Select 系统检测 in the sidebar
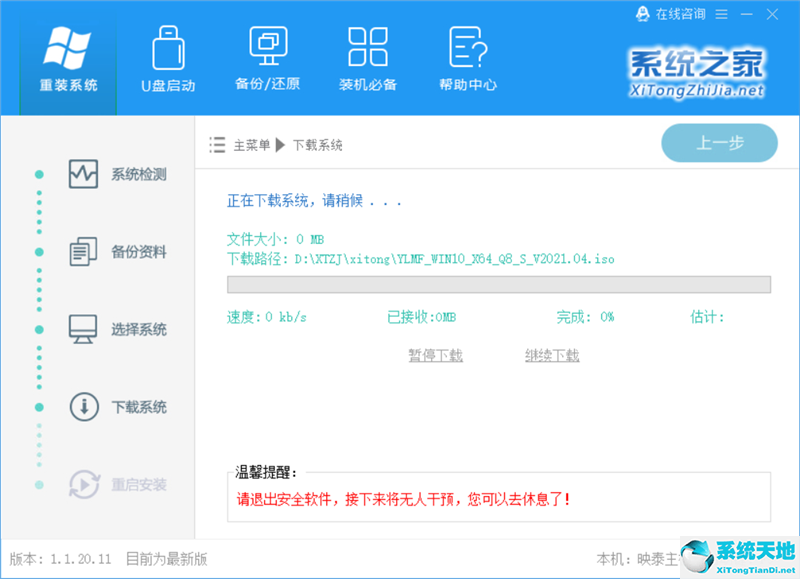 120,174
